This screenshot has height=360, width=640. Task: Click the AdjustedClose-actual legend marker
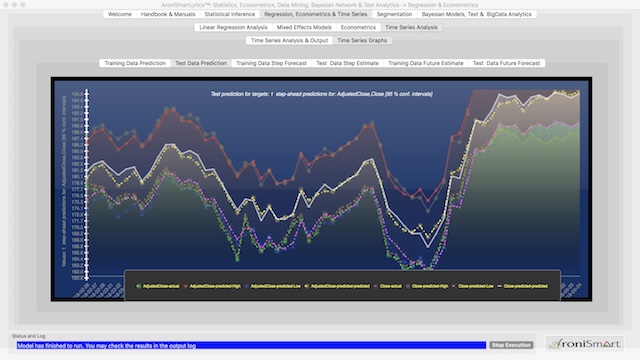pos(138,286)
